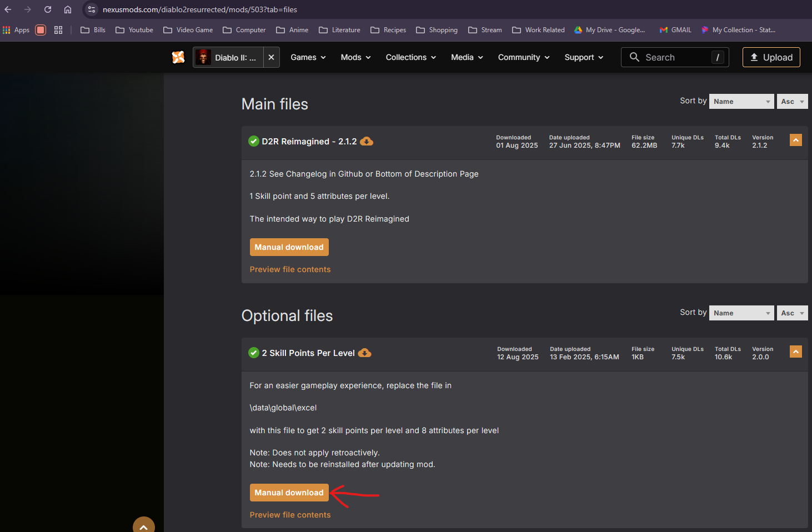812x532 pixels.
Task: Open Main files Asc order dropdown
Action: tap(793, 101)
